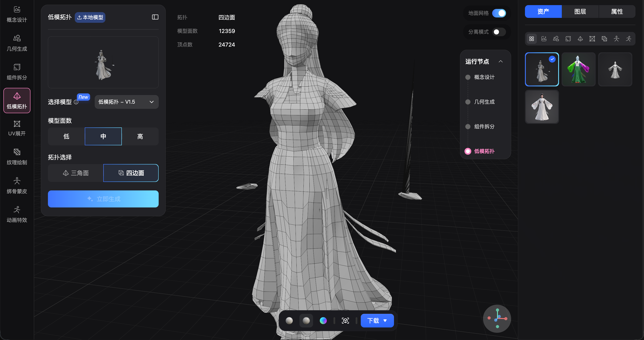Screen dimensions: 644x340
Task: Click the 立即生成 button
Action: (x=103, y=199)
